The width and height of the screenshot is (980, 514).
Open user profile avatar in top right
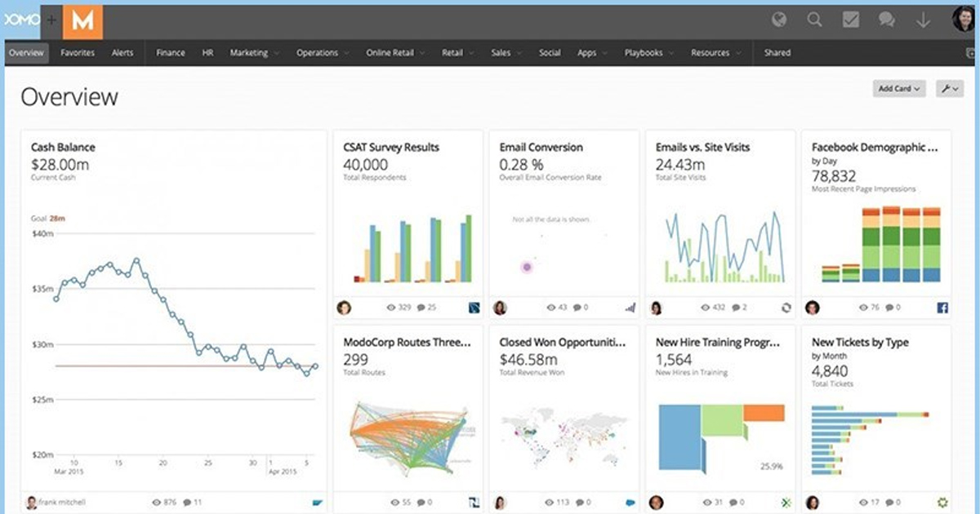click(x=964, y=20)
